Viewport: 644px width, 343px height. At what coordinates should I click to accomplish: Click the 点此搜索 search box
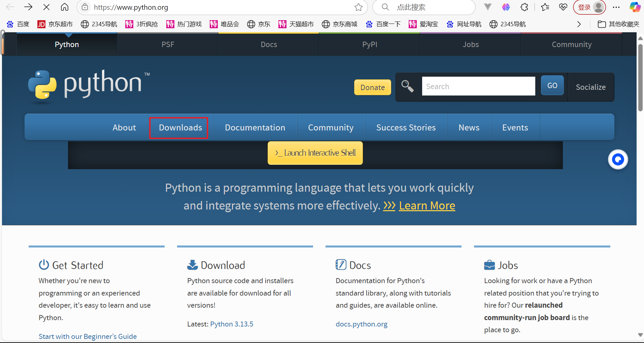(423, 7)
